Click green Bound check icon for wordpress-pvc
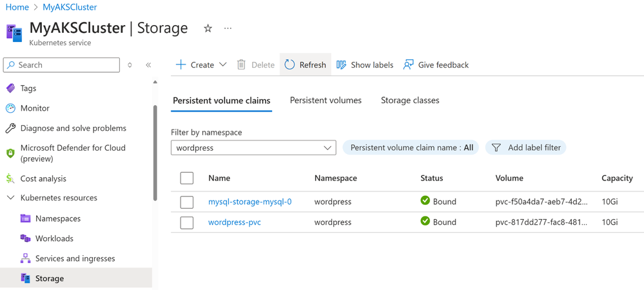This screenshot has width=644, height=290. [x=425, y=222]
